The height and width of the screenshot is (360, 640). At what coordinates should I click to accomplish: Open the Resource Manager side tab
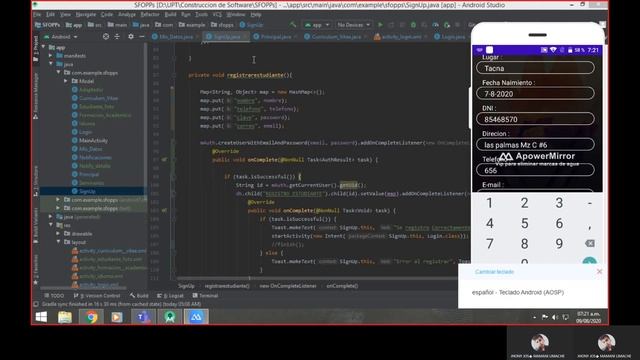36,96
